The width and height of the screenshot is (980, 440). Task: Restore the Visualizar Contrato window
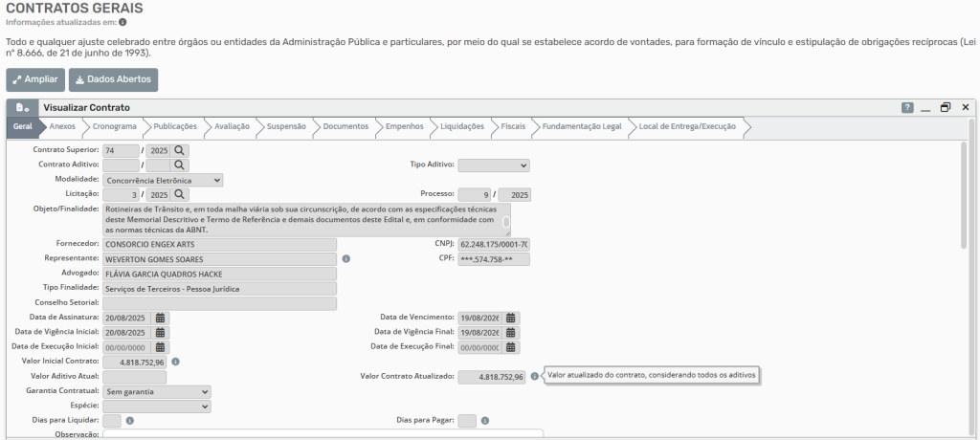point(946,107)
